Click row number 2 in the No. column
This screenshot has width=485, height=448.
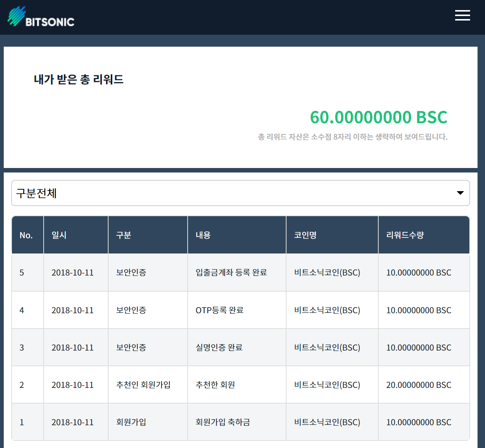tap(22, 385)
